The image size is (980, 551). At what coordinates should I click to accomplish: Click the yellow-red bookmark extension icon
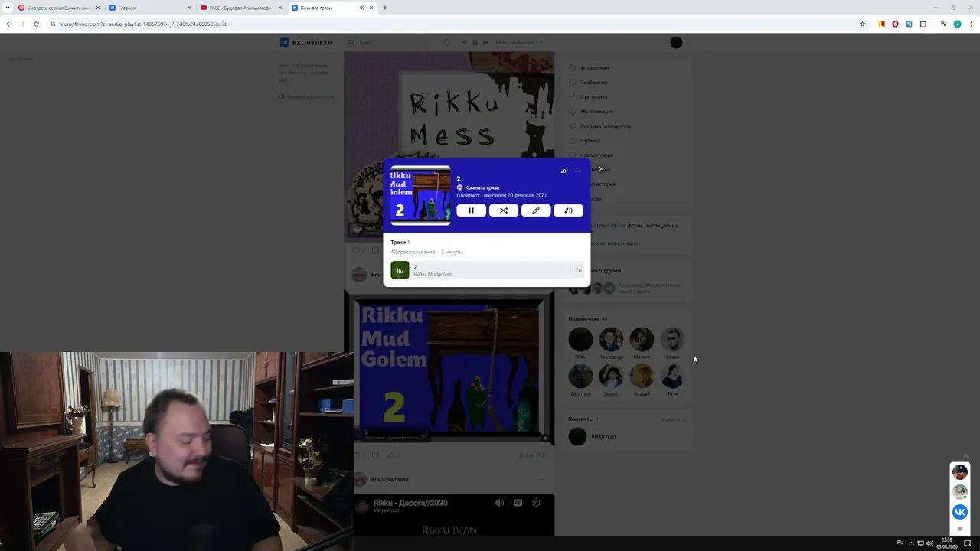click(x=882, y=24)
